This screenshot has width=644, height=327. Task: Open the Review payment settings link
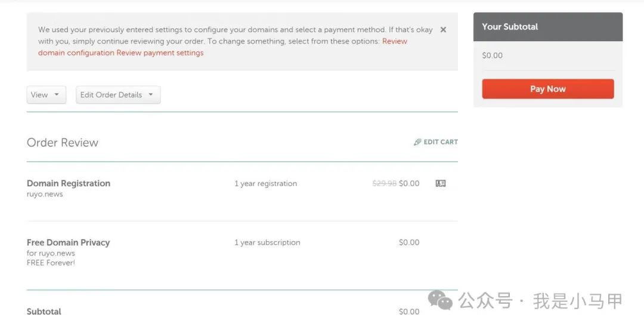click(160, 53)
